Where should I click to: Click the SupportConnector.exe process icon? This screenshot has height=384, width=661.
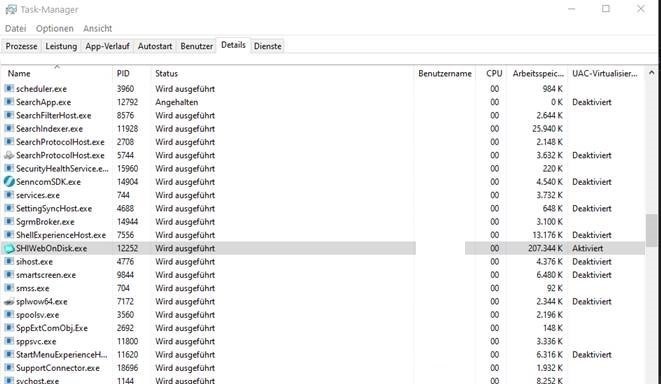tap(9, 368)
